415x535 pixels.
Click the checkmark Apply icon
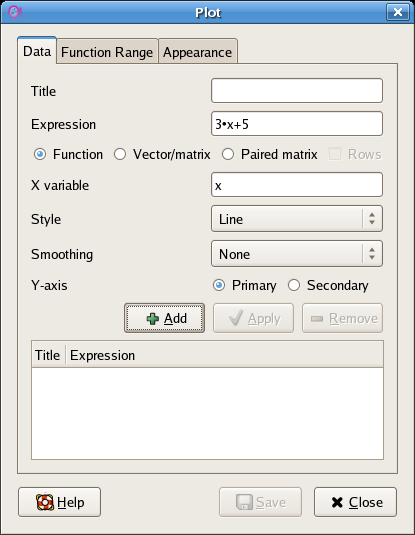(x=236, y=318)
